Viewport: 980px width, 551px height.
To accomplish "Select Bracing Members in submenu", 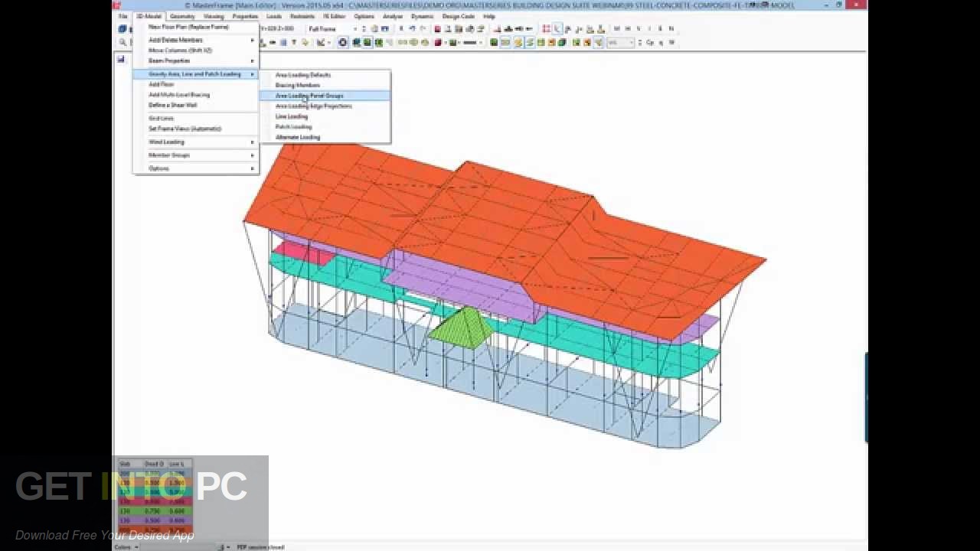I will pyautogui.click(x=298, y=85).
